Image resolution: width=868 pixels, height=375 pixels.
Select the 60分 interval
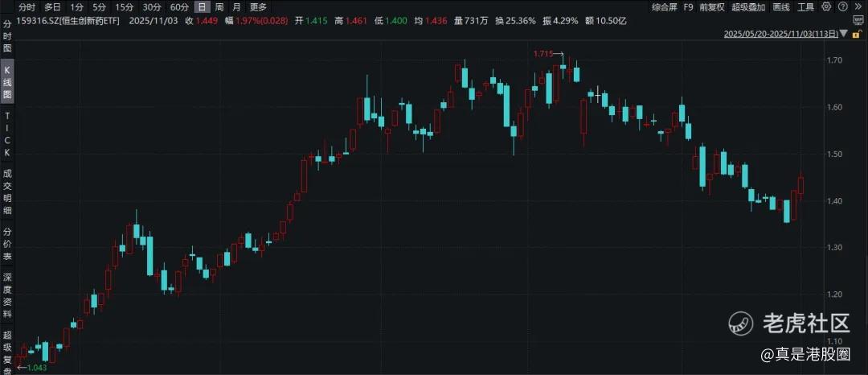pos(179,7)
